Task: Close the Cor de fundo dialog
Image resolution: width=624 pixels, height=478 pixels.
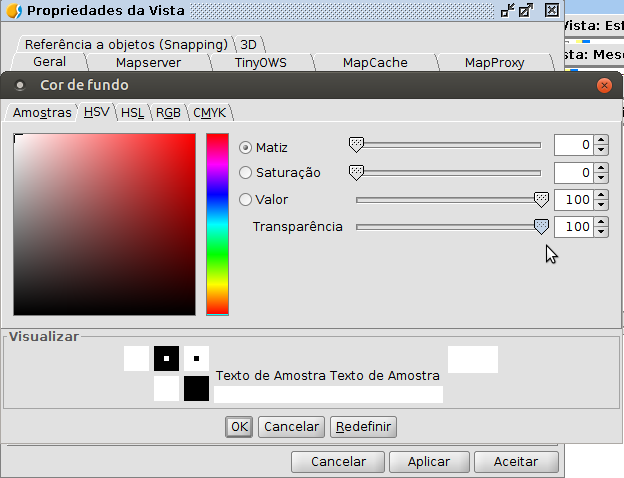Action: tap(603, 85)
